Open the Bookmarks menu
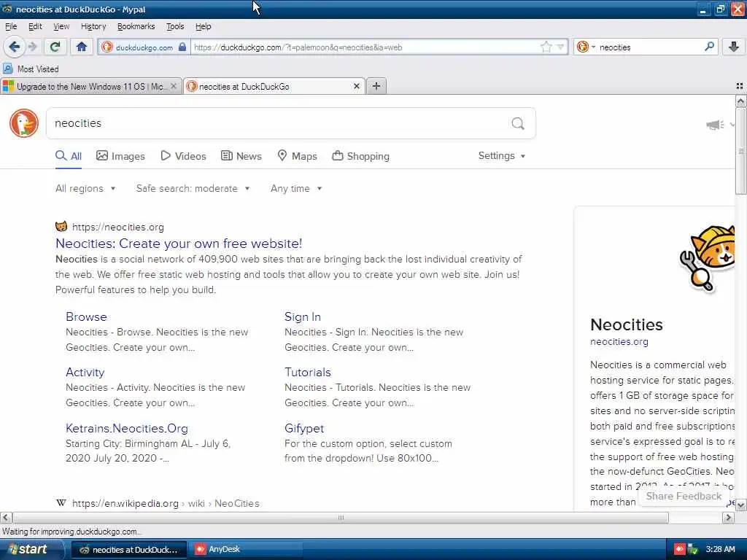Screen dimensions: 747x560 click(x=136, y=26)
